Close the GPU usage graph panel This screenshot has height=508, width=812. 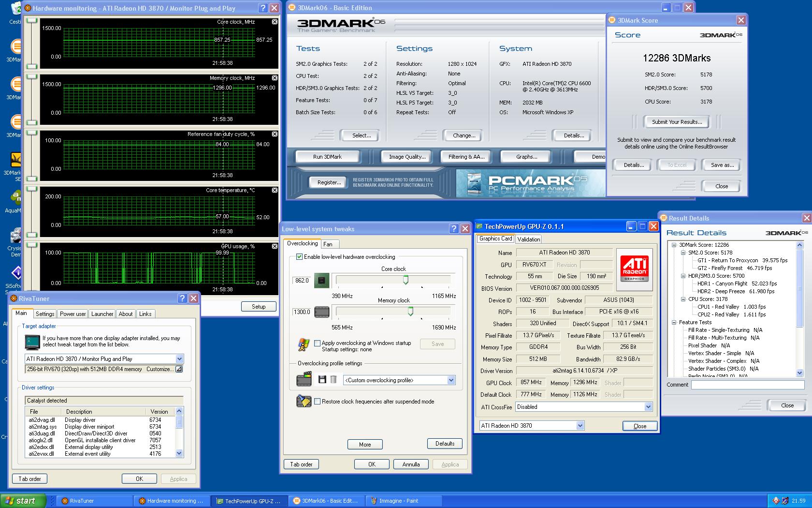(x=275, y=246)
